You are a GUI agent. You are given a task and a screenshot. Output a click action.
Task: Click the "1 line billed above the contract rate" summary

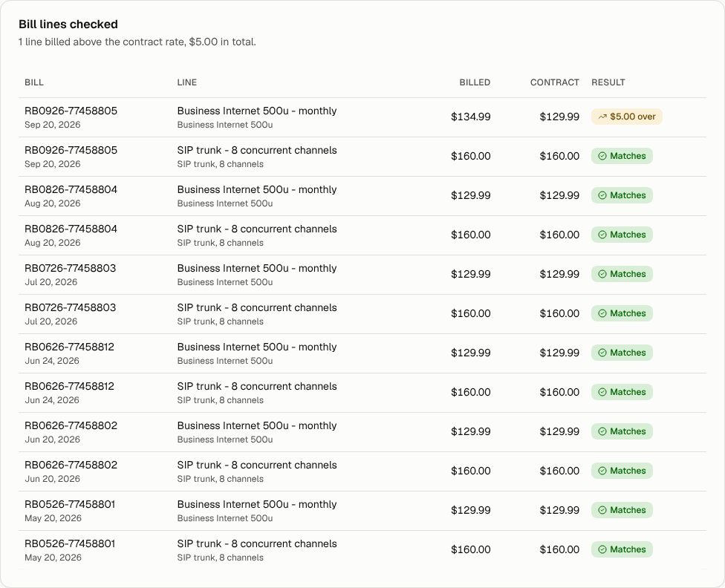pos(137,42)
